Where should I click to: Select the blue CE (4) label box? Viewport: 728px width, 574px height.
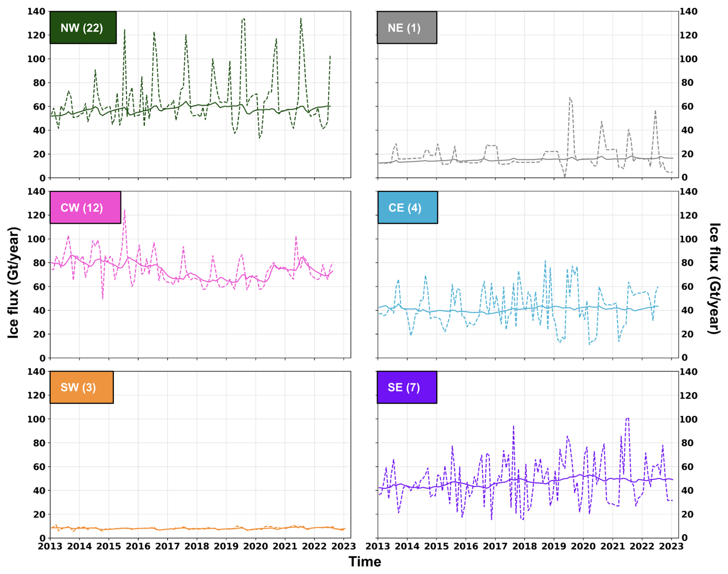point(407,208)
